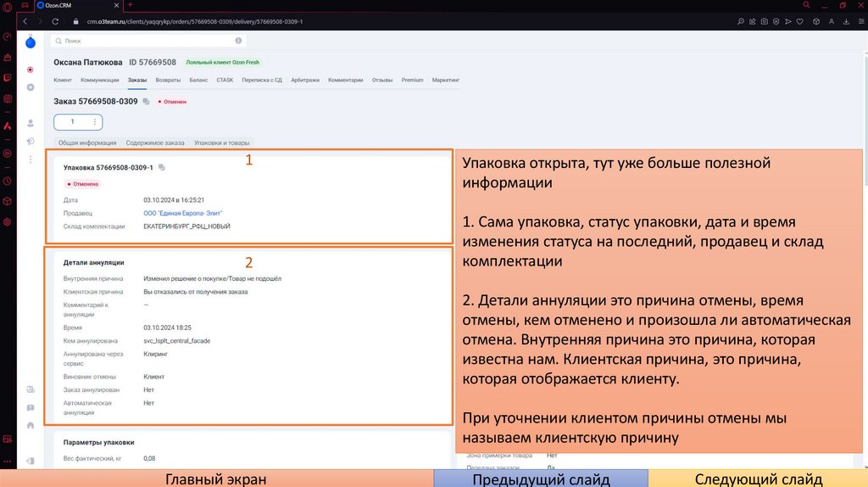868x487 pixels.
Task: Click the Поиск search field
Action: coord(148,41)
